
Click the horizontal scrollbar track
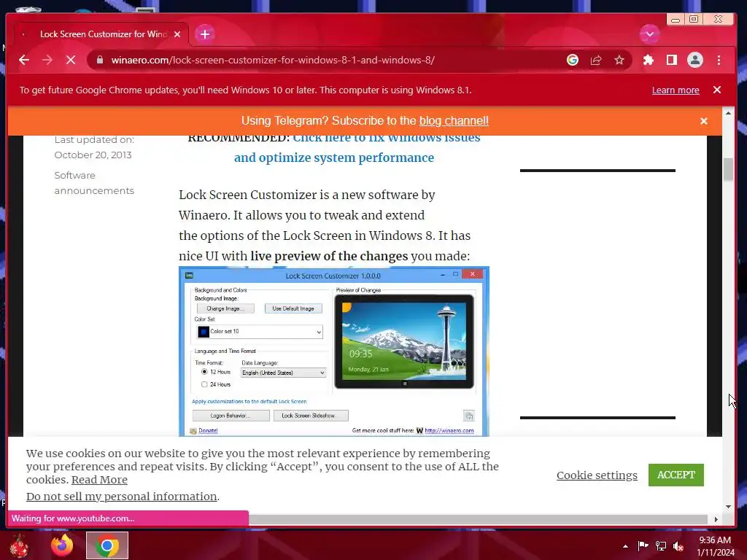tap(479, 519)
